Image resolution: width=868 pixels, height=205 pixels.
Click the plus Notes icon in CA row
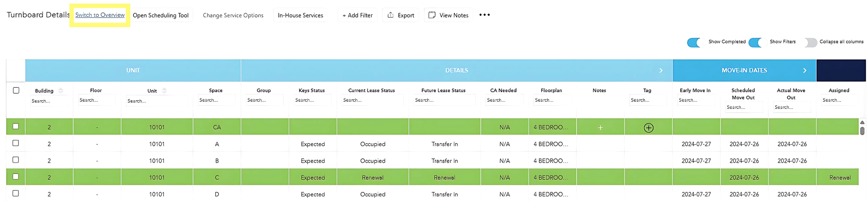[600, 128]
